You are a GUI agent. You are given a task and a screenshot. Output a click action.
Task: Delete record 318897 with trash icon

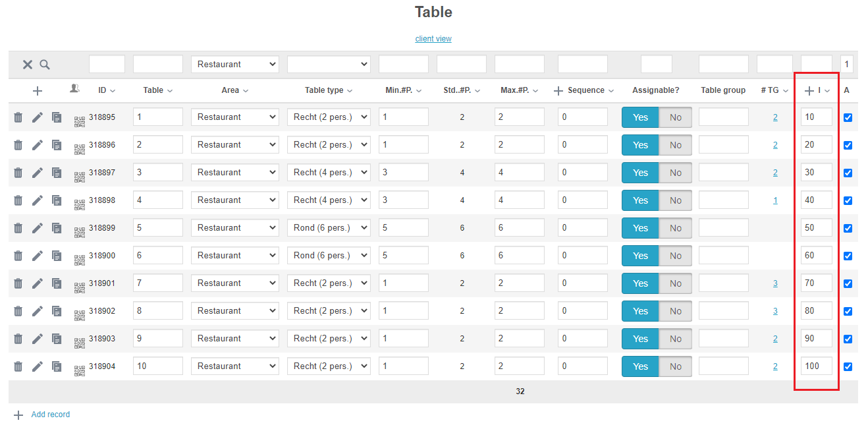pos(18,173)
